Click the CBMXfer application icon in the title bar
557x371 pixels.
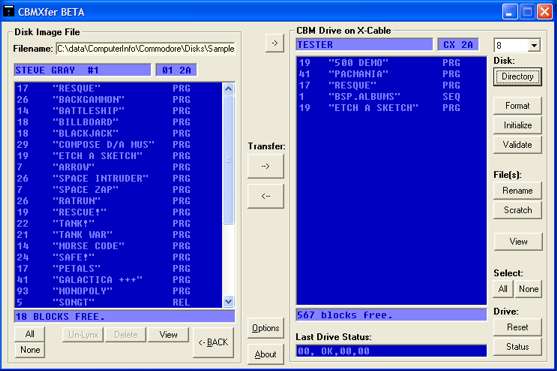9,11
